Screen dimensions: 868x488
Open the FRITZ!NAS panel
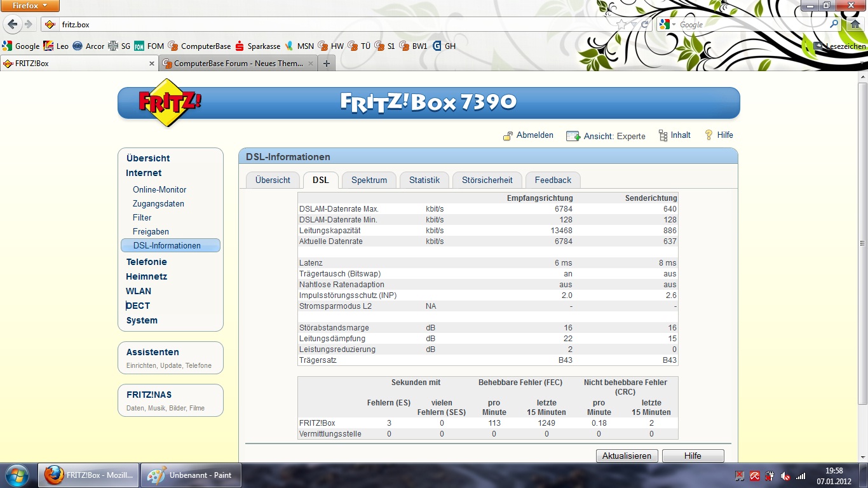[x=170, y=400]
